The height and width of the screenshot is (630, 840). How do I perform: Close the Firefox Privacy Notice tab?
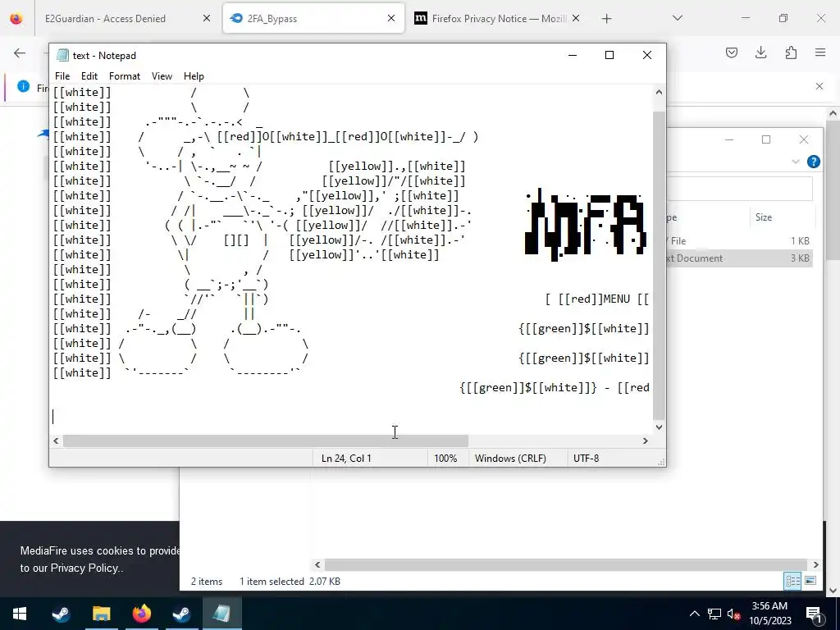pos(576,19)
